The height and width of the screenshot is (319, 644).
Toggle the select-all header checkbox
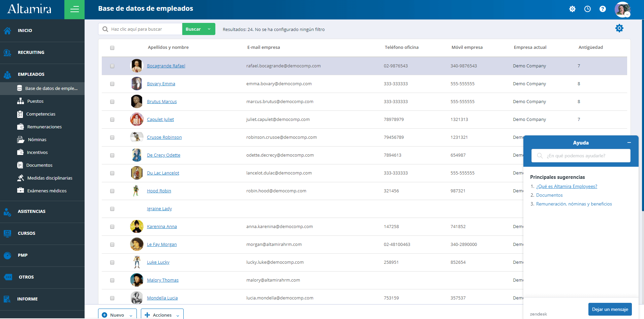tap(112, 48)
